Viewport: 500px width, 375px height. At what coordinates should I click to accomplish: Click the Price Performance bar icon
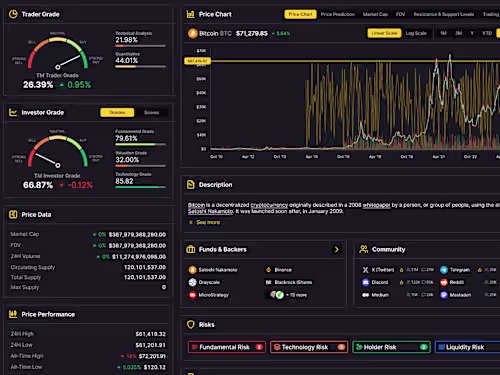pos(13,314)
